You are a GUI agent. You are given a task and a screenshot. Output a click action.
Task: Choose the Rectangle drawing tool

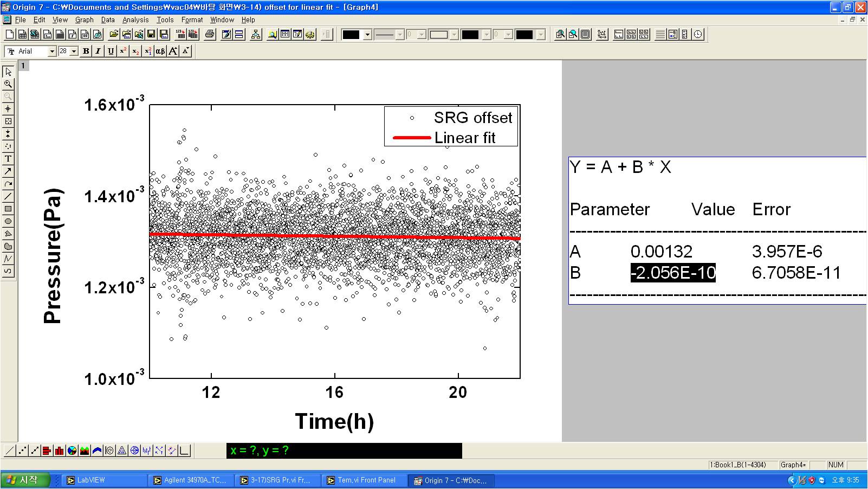8,209
